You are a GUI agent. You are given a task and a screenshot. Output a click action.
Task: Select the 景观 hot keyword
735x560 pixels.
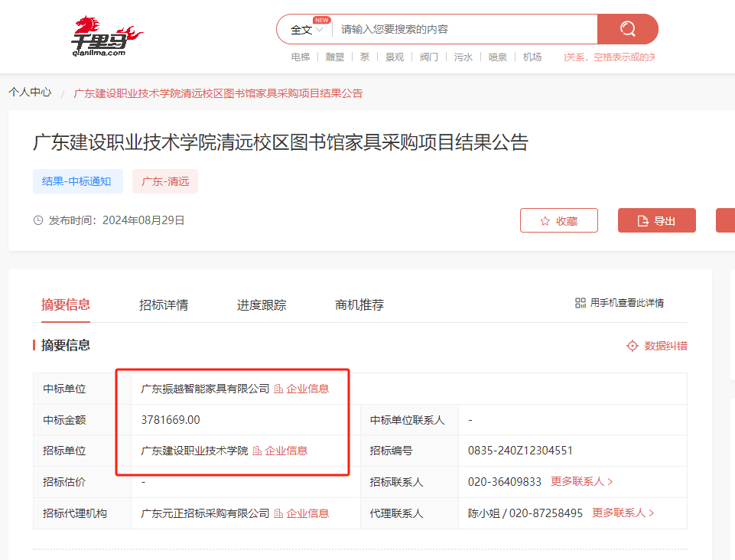tap(394, 57)
